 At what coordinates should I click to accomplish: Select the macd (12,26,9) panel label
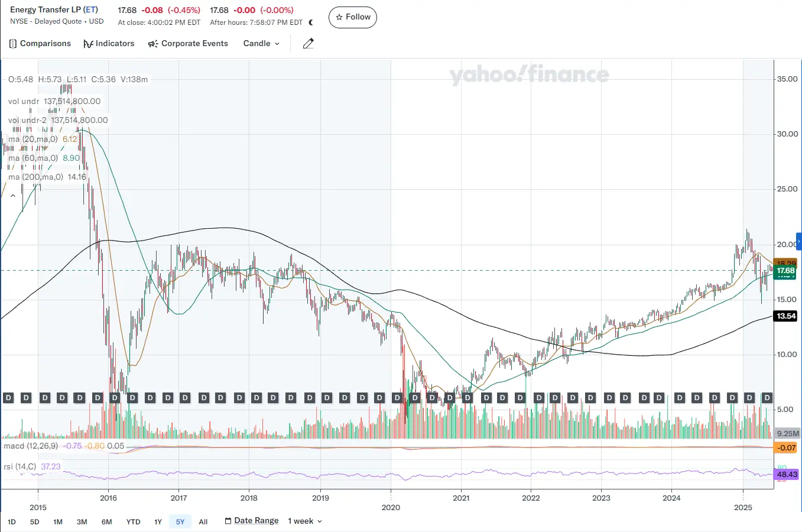coord(31,446)
